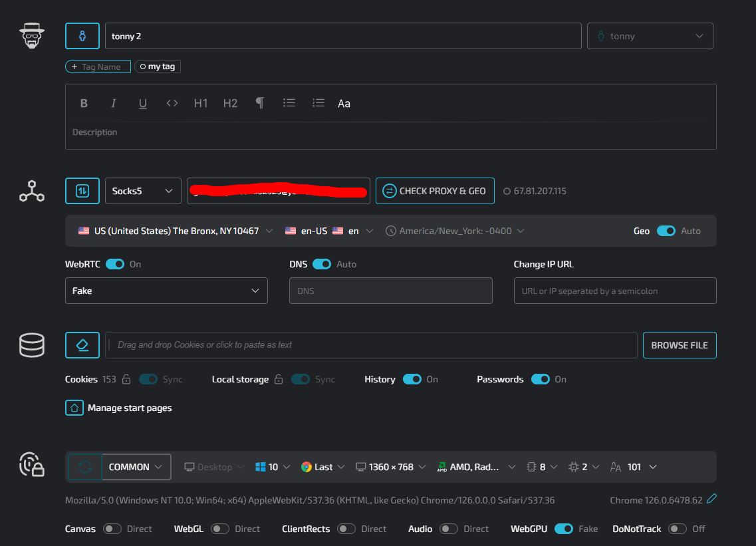756x546 pixels.
Task: Insert a numbered list
Action: click(318, 102)
